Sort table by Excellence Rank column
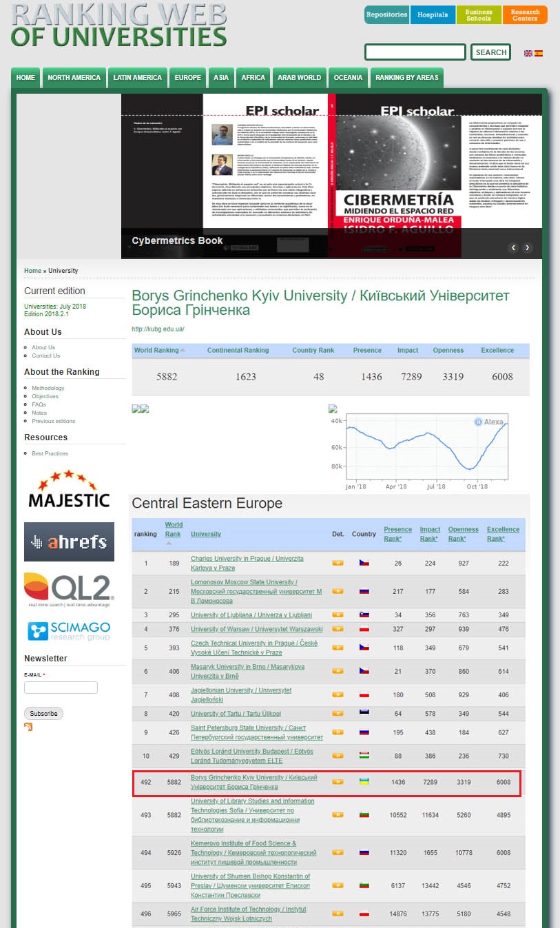 point(503,534)
